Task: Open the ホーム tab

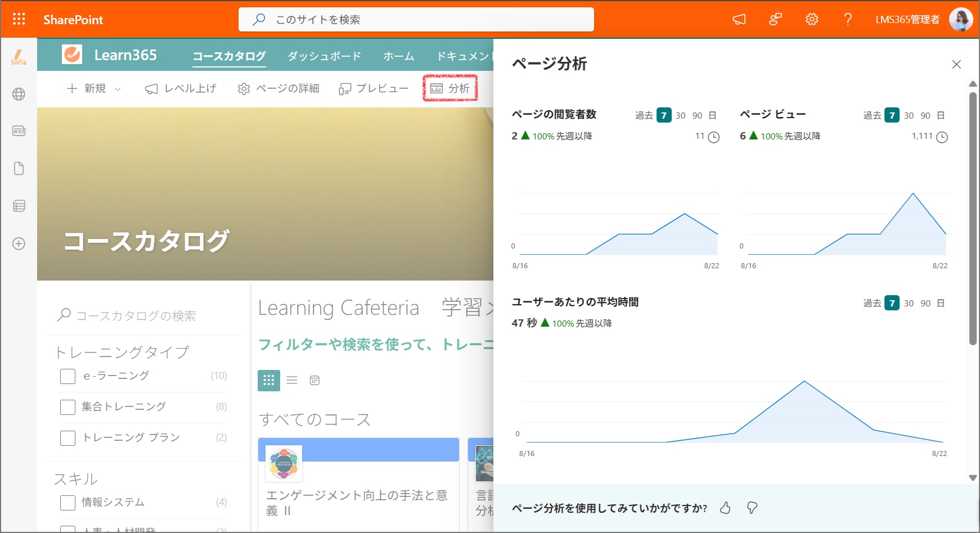Action: pos(399,56)
